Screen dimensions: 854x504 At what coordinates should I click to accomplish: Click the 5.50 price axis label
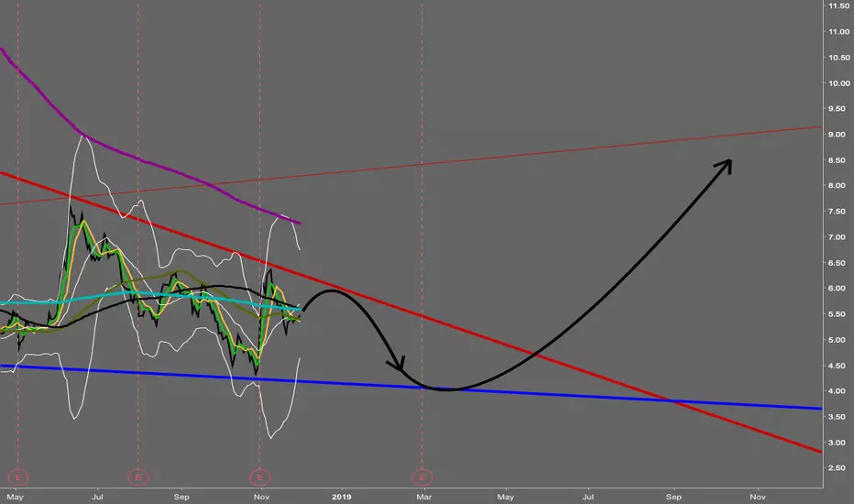(x=838, y=313)
